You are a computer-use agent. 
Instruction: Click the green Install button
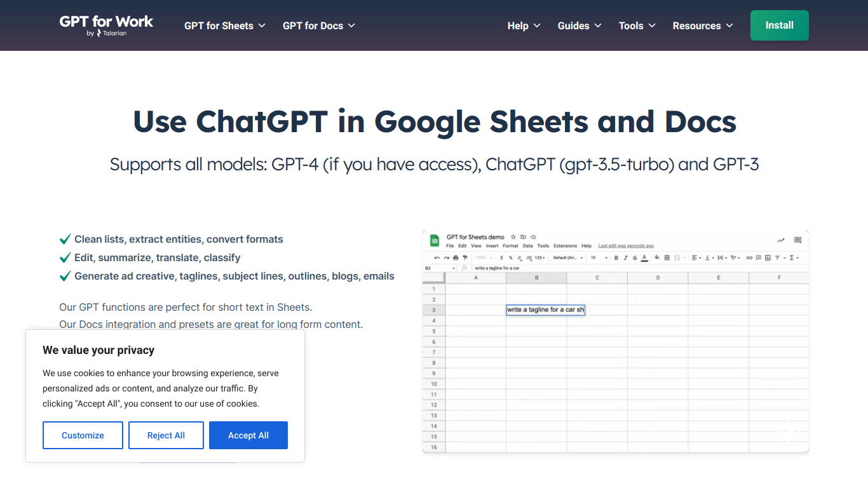coord(779,25)
